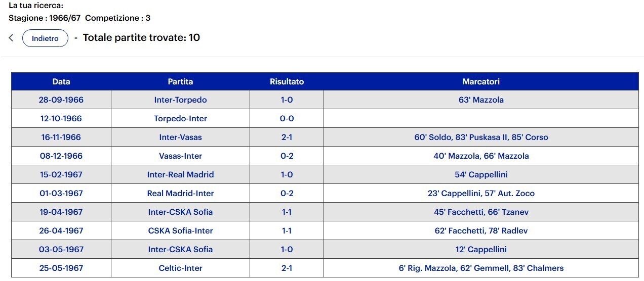Click the date 25-05-1967
Image resolution: width=644 pixels, height=281 pixels.
point(61,268)
